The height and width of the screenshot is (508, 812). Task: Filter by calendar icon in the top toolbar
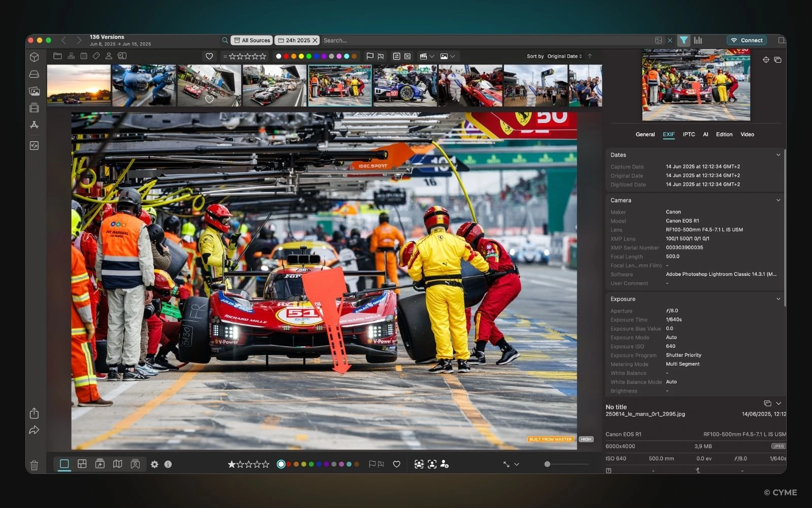coord(84,56)
